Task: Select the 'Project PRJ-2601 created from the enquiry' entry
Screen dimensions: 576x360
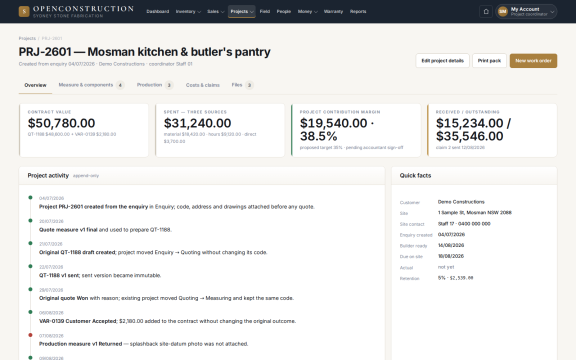Action: 176,207
